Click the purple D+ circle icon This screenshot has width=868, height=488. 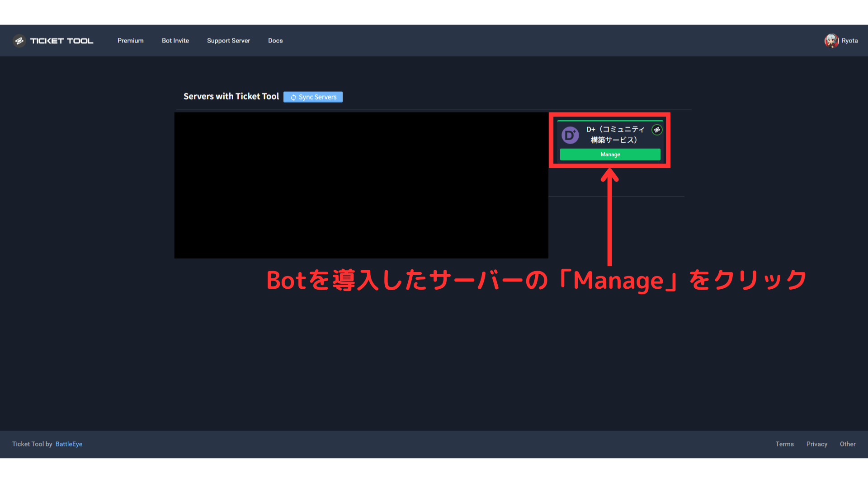(570, 135)
